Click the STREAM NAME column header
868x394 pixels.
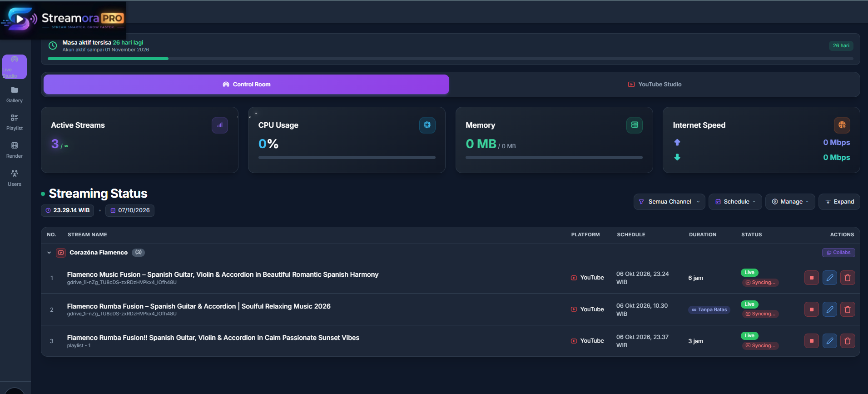[x=87, y=235]
